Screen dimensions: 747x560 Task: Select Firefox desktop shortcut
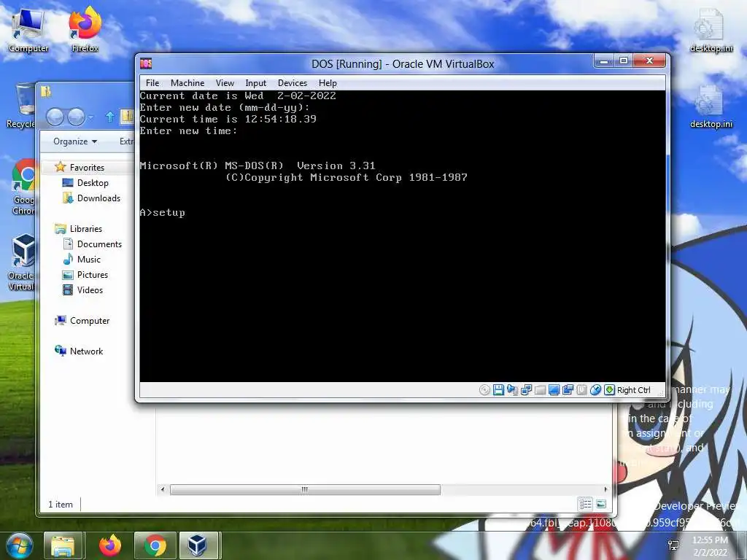tap(85, 31)
